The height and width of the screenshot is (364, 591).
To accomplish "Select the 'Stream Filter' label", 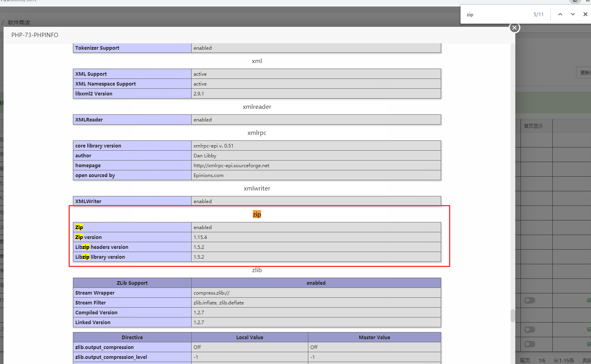I will (91, 303).
